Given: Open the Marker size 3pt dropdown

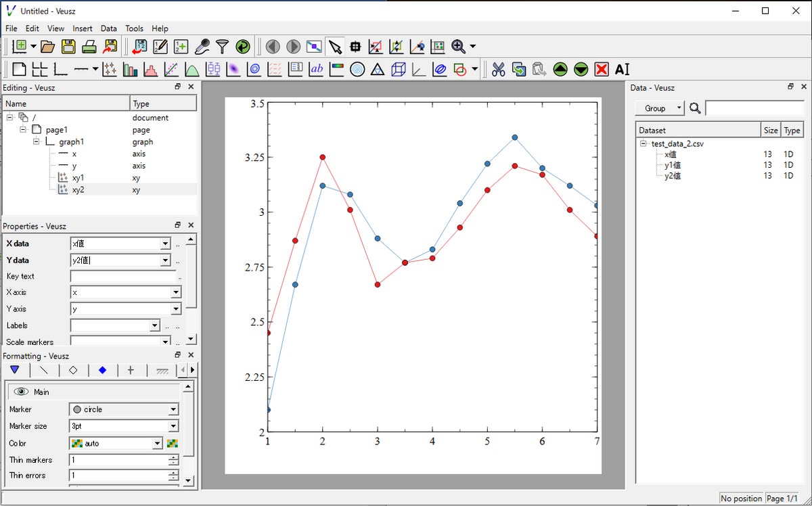Looking at the screenshot, I should click(173, 426).
